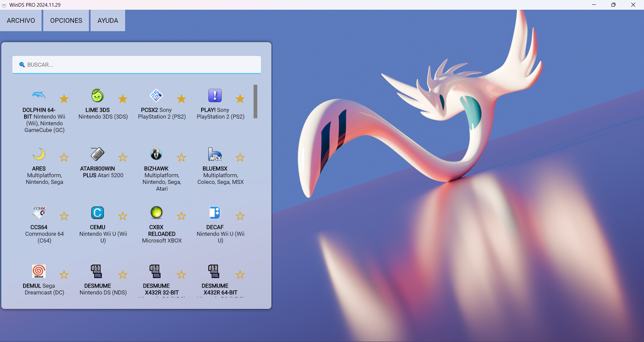644x342 pixels.
Task: Select the CXBX RELOADED Microsoft XBOX label
Action: [162, 234]
